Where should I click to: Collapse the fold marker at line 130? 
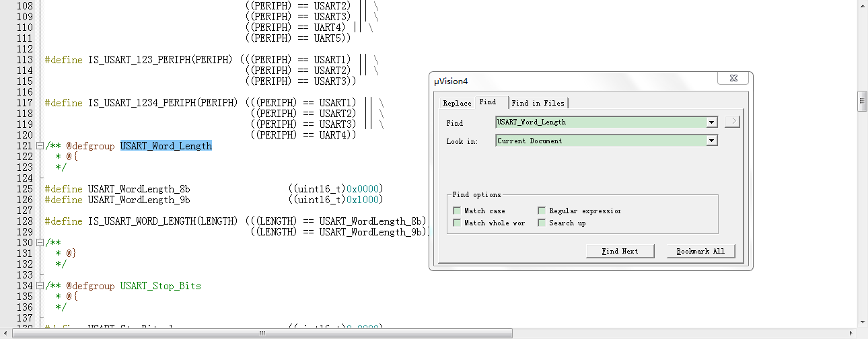point(40,243)
